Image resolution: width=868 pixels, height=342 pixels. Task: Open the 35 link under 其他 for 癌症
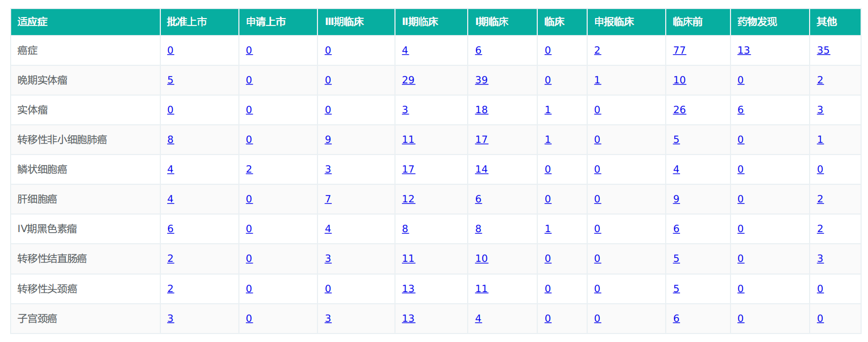823,50
